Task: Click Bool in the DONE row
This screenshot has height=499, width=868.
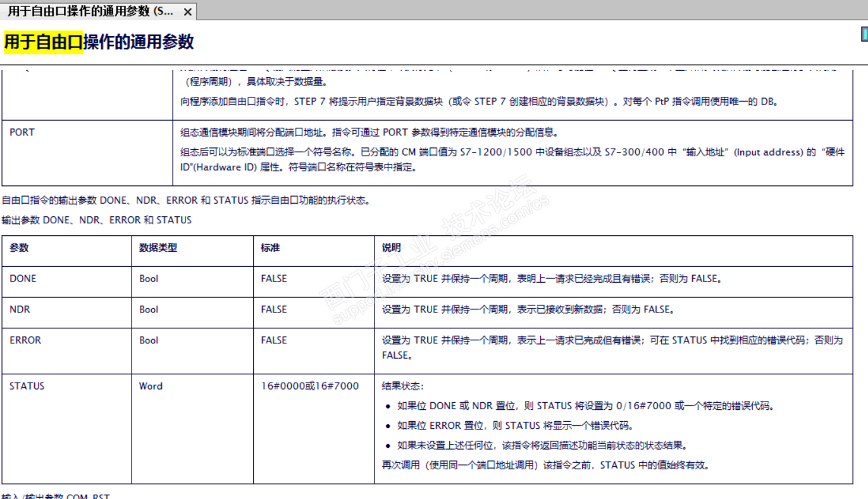Action: click(x=149, y=278)
